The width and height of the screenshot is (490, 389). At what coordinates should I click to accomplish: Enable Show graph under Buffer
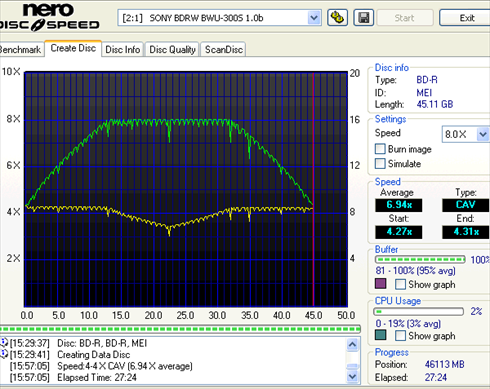coord(400,284)
